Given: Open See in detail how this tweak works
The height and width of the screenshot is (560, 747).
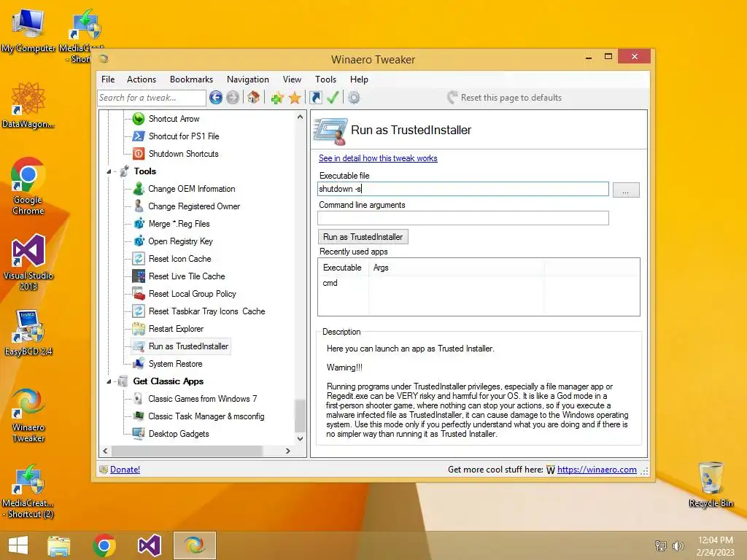Looking at the screenshot, I should pos(378,158).
